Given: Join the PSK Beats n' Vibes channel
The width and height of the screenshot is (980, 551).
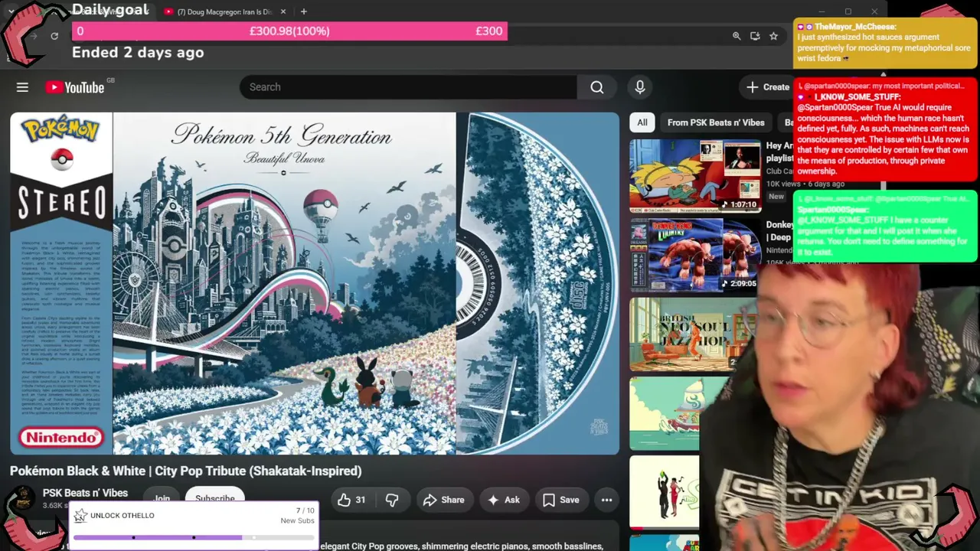Looking at the screenshot, I should pyautogui.click(x=162, y=498).
